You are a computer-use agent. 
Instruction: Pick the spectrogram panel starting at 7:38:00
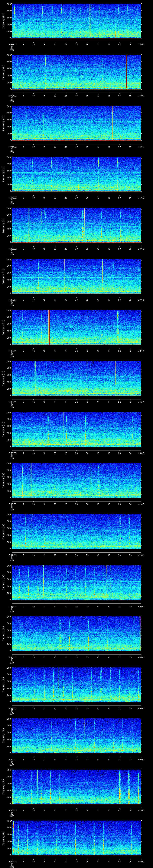click(77, 378)
